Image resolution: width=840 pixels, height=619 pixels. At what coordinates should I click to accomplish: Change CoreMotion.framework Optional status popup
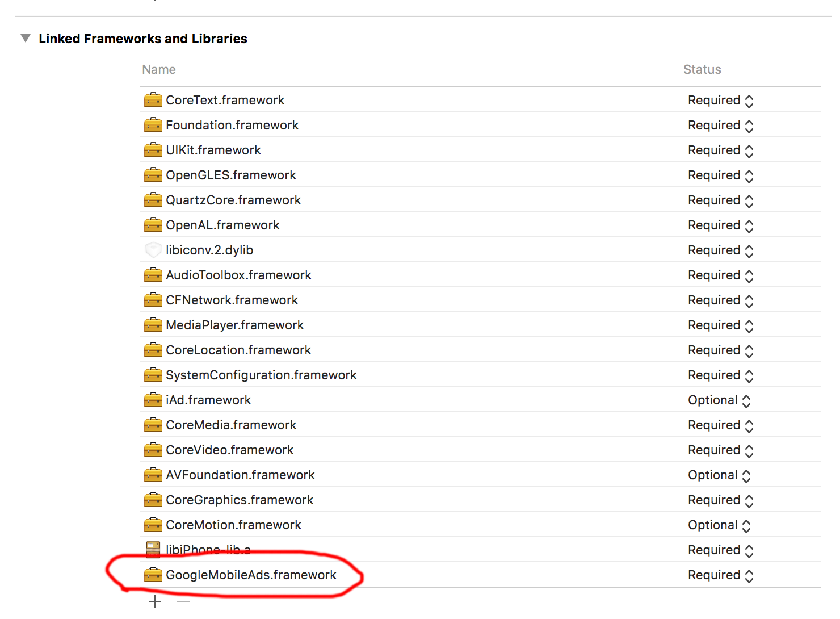point(720,525)
